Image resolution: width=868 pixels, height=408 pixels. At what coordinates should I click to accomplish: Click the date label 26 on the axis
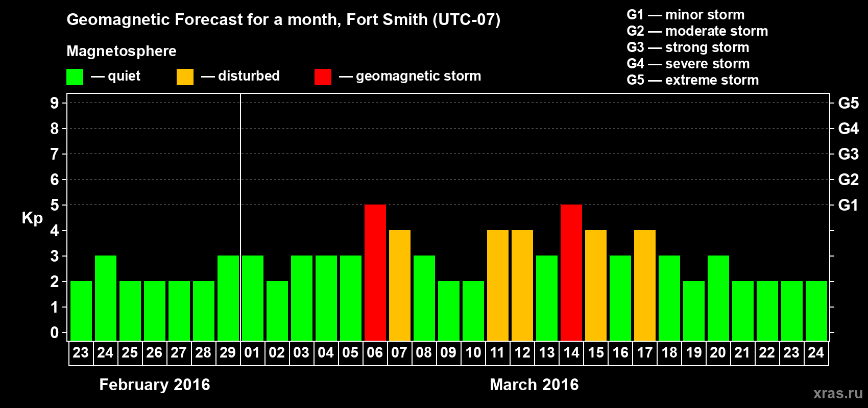pyautogui.click(x=154, y=352)
